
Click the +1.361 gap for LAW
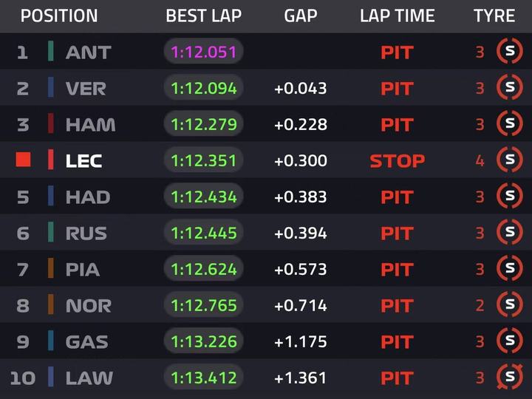tap(300, 378)
